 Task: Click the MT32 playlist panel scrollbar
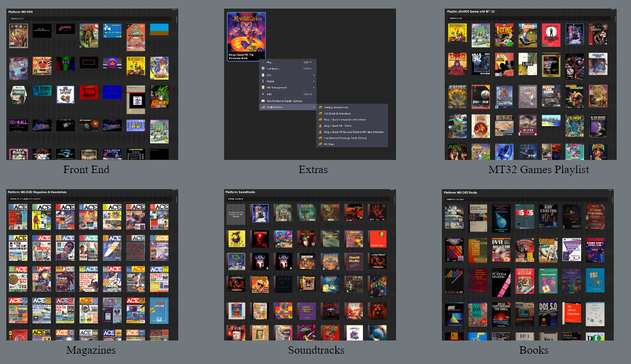click(614, 19)
